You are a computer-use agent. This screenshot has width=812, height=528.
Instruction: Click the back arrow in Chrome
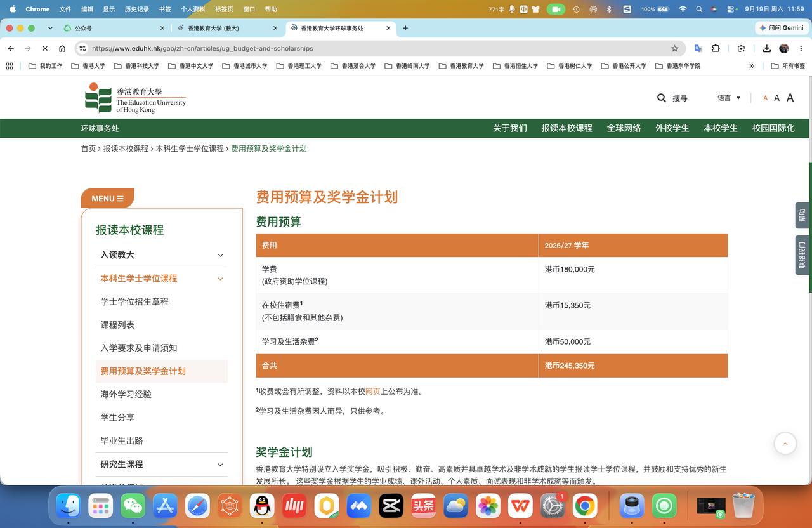point(11,48)
